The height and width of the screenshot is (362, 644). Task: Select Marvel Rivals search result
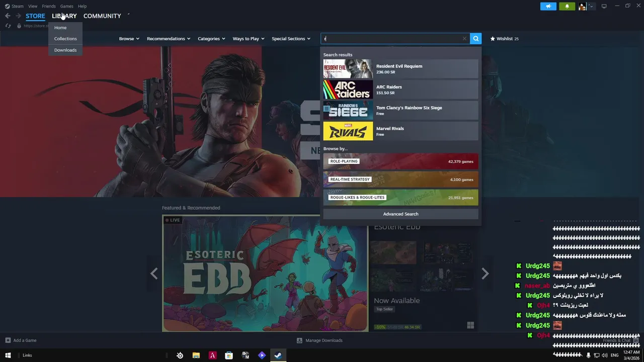tap(400, 131)
